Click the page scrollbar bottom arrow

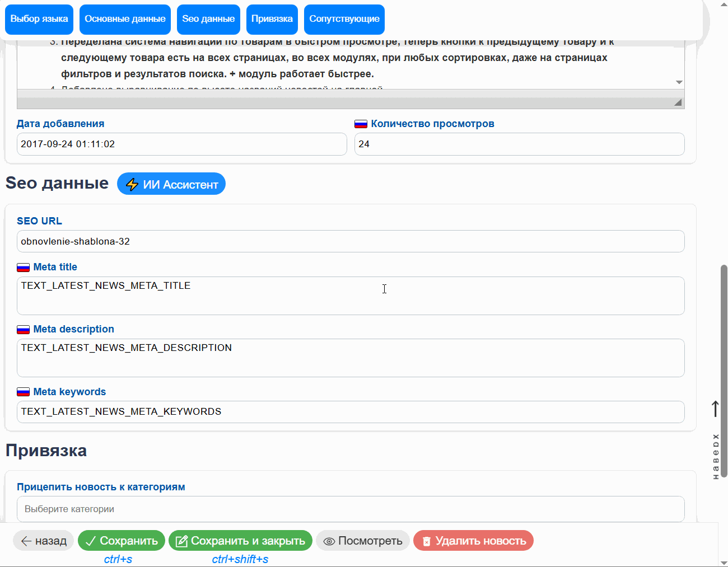point(723,563)
